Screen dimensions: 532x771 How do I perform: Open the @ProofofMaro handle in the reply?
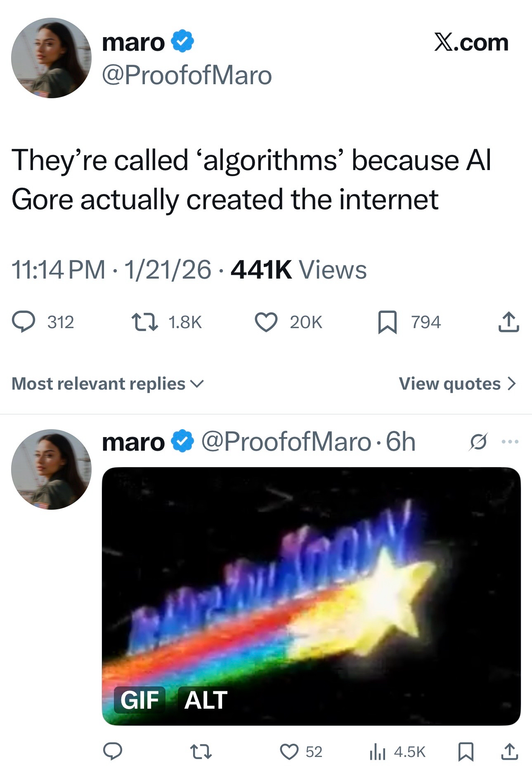pyautogui.click(x=286, y=442)
